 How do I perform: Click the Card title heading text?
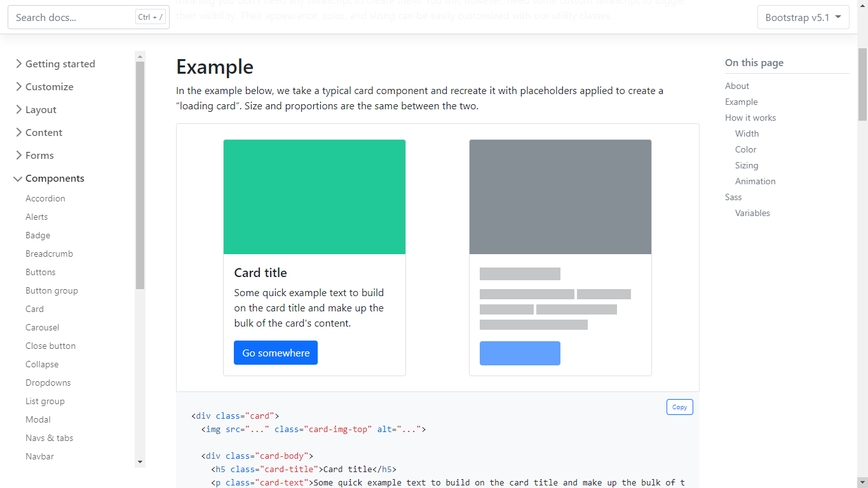[x=261, y=273]
